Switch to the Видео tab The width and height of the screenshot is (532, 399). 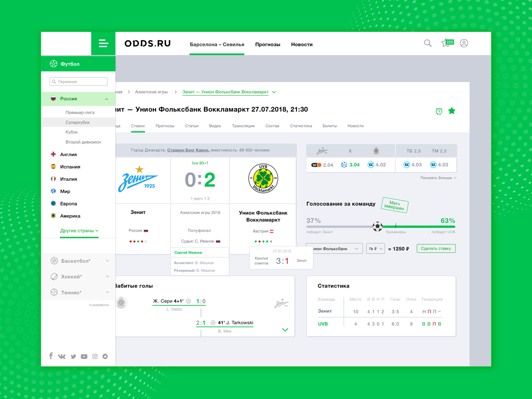click(x=215, y=126)
